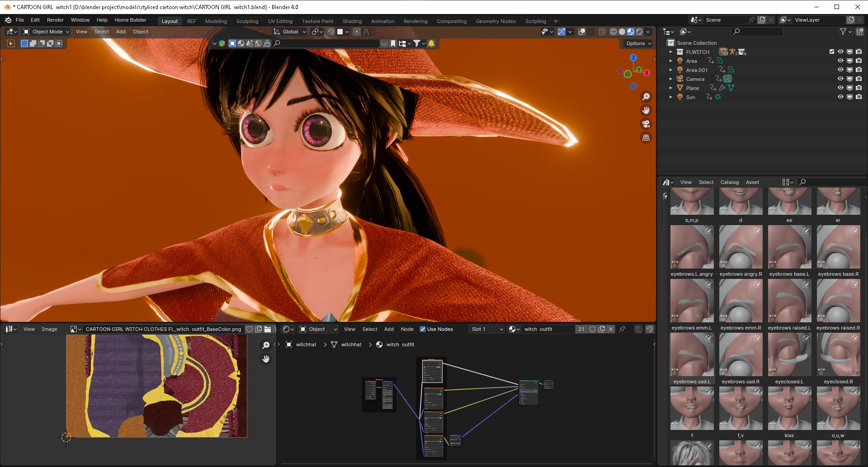Switch to the Sculpting workspace tab
This screenshot has width=868, height=467.
[x=247, y=21]
